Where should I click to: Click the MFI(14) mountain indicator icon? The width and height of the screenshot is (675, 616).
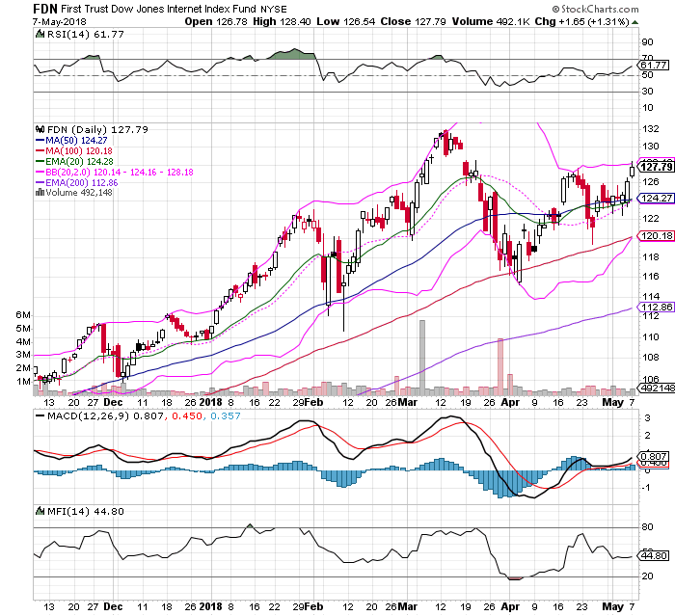[x=40, y=511]
